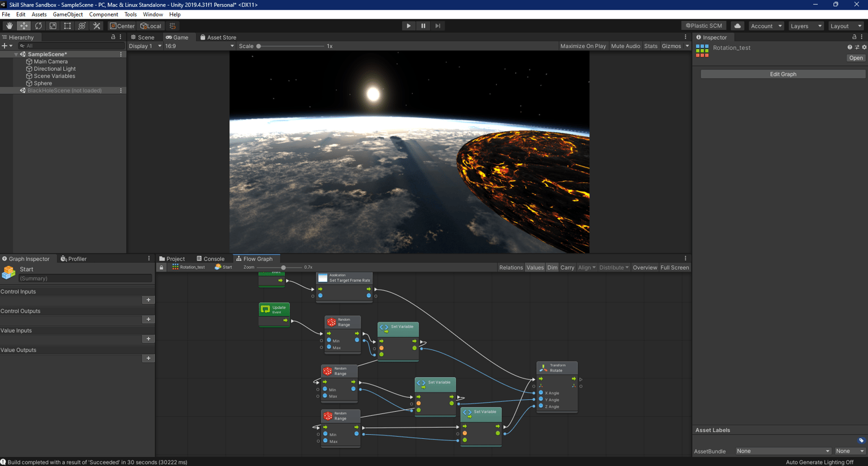This screenshot has width=868, height=466.
Task: Toggle grid snapping icon in toolbar
Action: pyautogui.click(x=172, y=26)
